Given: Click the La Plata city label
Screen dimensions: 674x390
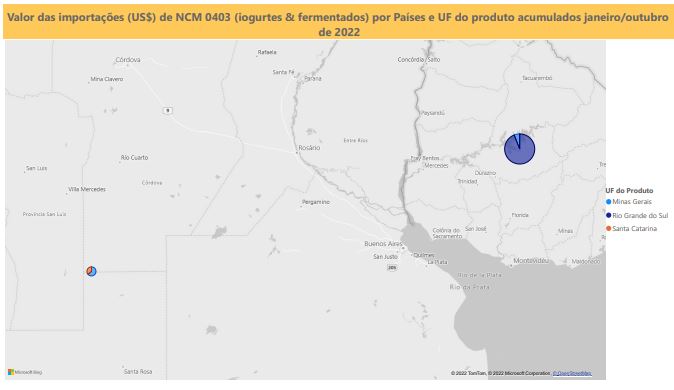Looking at the screenshot, I should [x=438, y=262].
